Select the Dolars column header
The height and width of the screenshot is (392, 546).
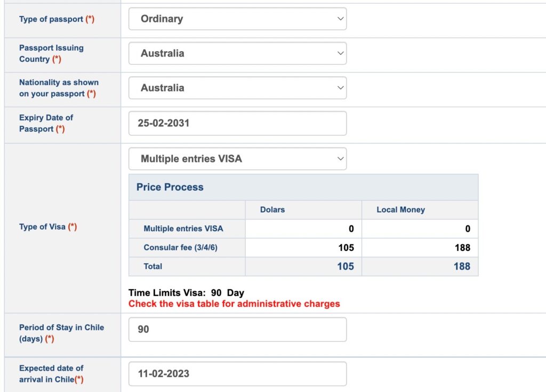click(272, 210)
